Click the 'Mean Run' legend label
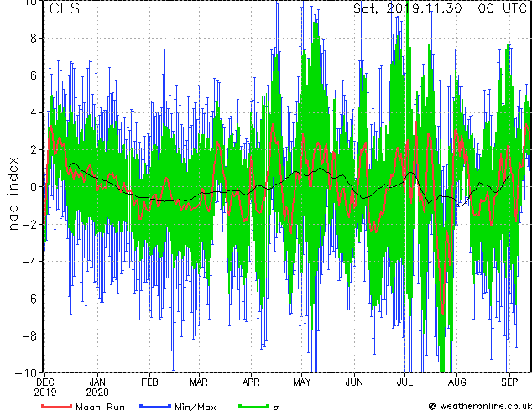The height and width of the screenshot is (411, 532). pos(100,406)
